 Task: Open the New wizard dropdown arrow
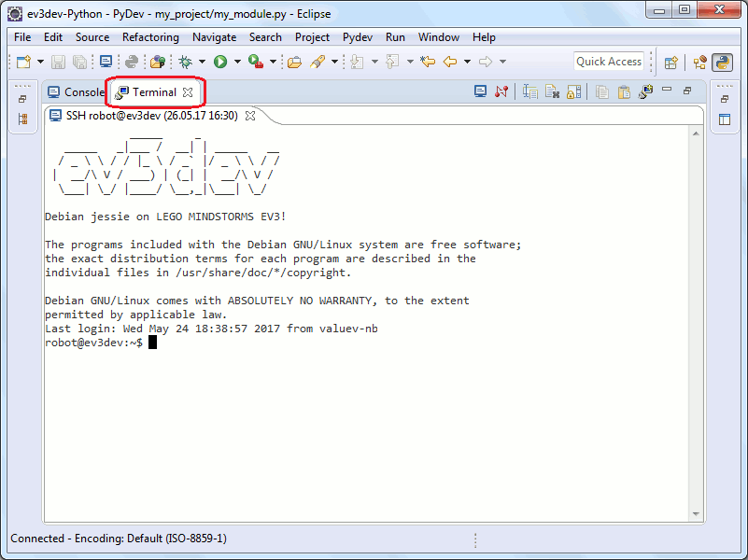[40, 62]
